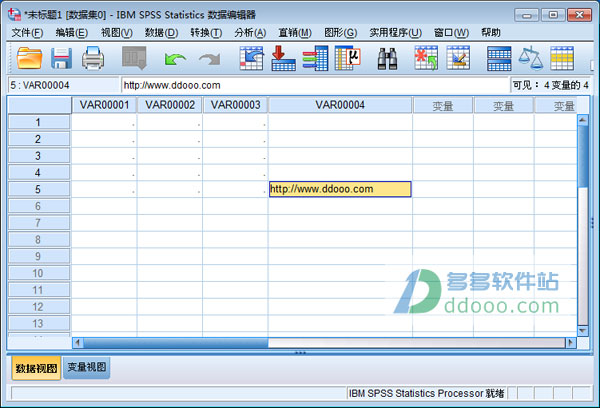Screen dimensions: 600x408
Task: Click Weight cases scales icon
Action: coord(531,58)
